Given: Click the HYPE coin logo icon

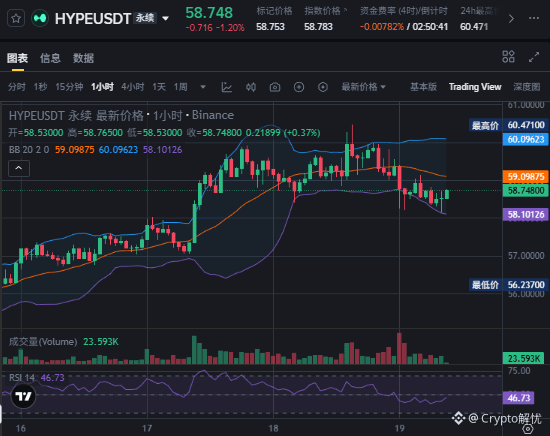Looking at the screenshot, I should (x=40, y=18).
